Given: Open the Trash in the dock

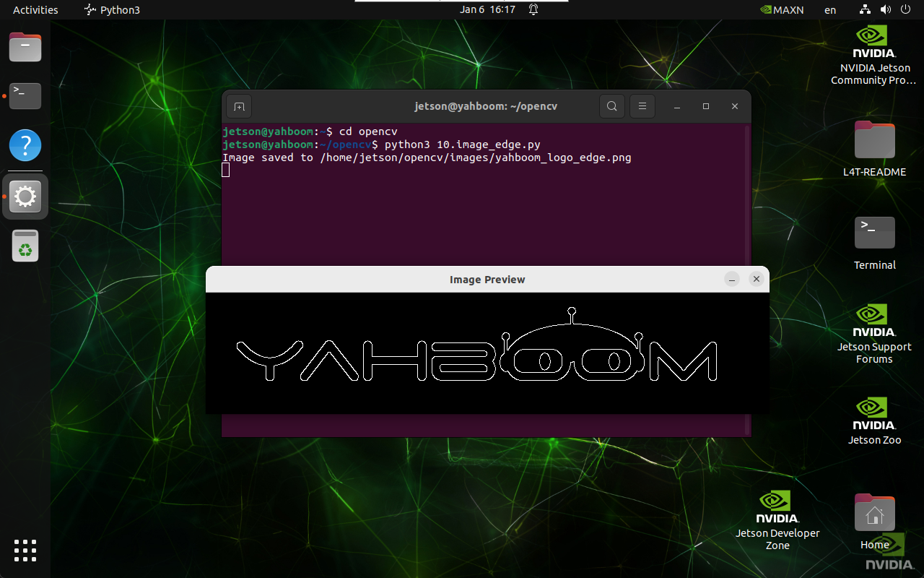Looking at the screenshot, I should pyautogui.click(x=25, y=246).
